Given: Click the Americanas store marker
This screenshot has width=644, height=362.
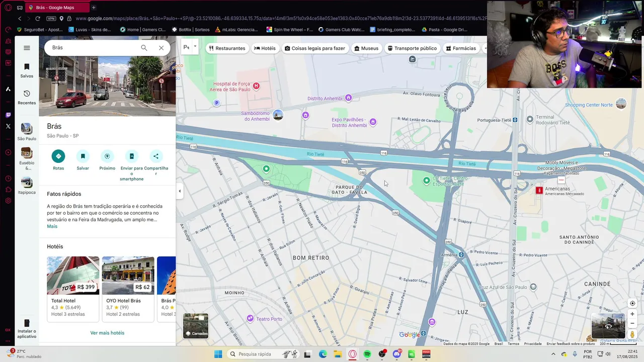Looking at the screenshot, I should point(539,190).
